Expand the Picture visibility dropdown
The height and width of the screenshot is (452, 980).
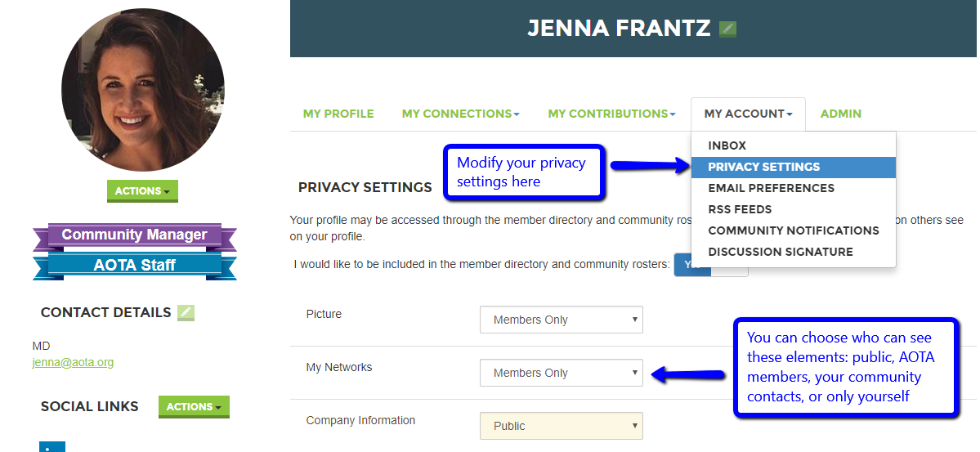click(x=562, y=320)
